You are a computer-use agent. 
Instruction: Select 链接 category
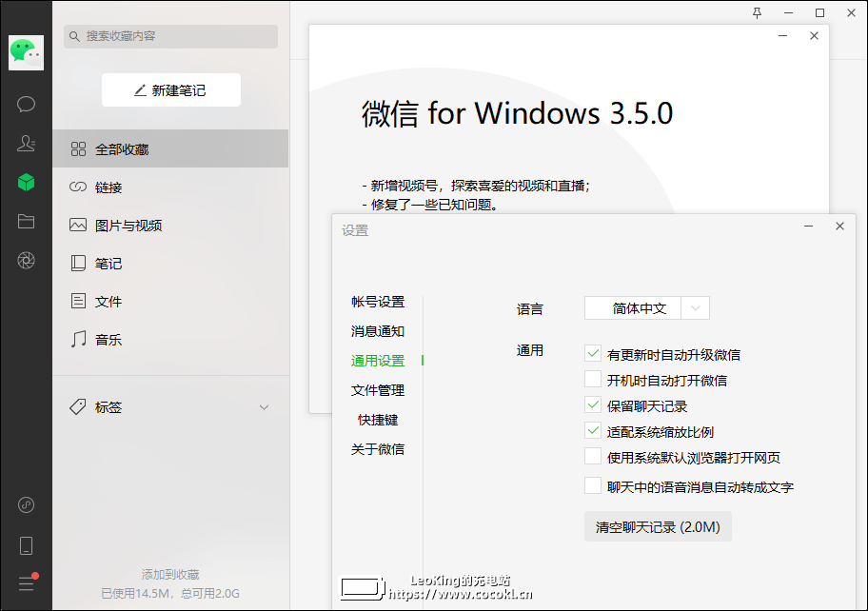click(170, 187)
